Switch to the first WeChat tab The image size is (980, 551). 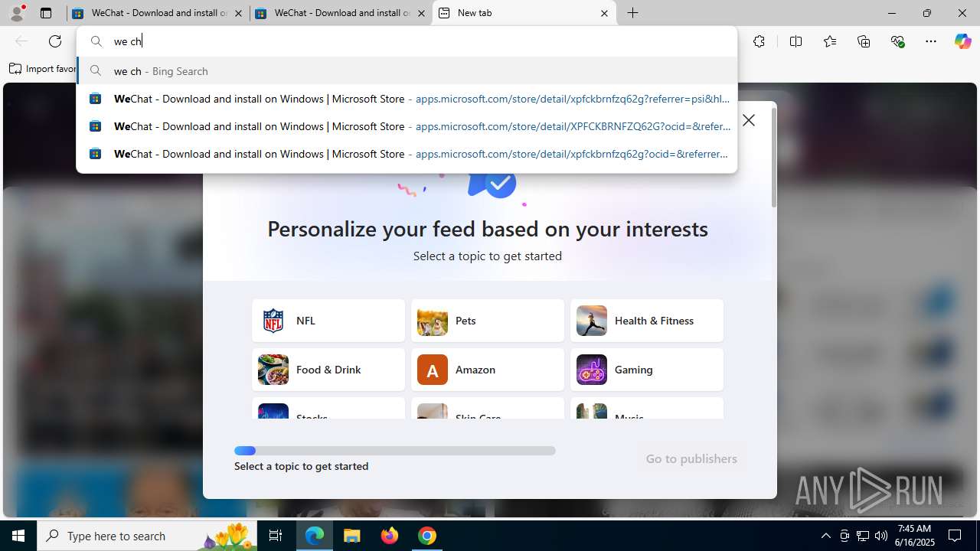158,13
